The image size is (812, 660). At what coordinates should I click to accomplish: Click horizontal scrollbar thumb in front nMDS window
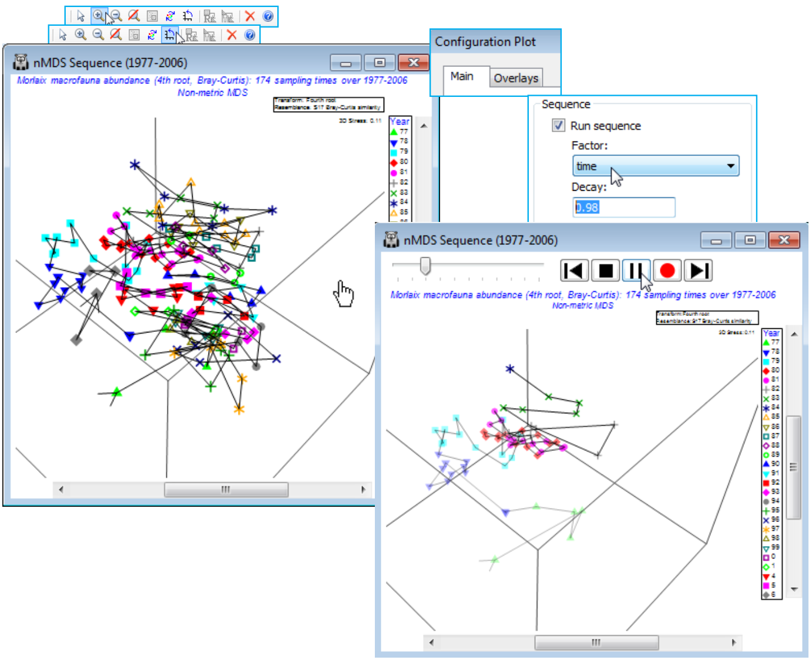596,642
